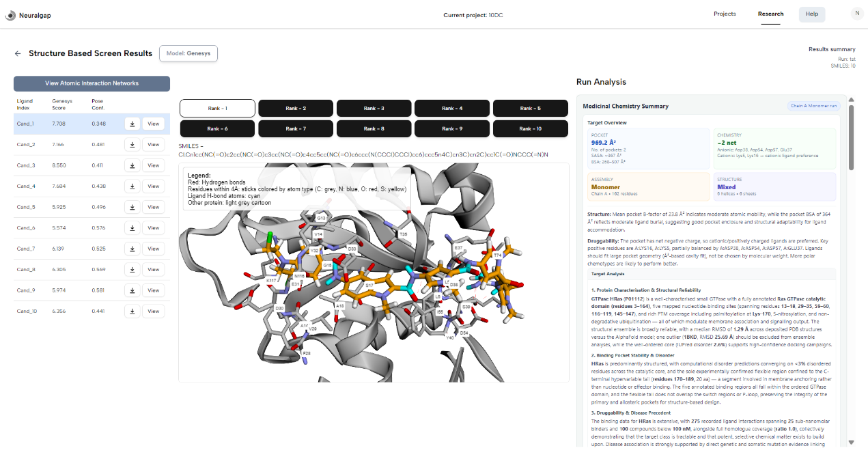Download Cand_5 result file
868x459 pixels.
pos(132,207)
